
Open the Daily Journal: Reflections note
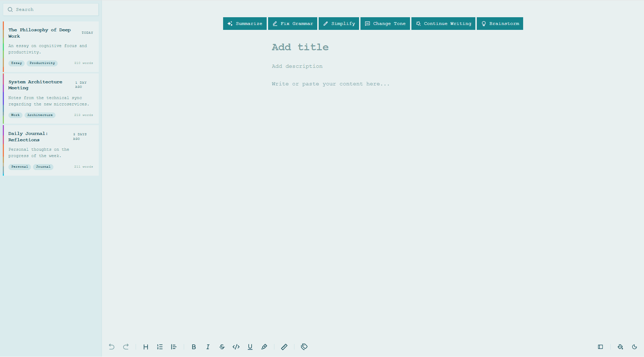pyautogui.click(x=51, y=150)
